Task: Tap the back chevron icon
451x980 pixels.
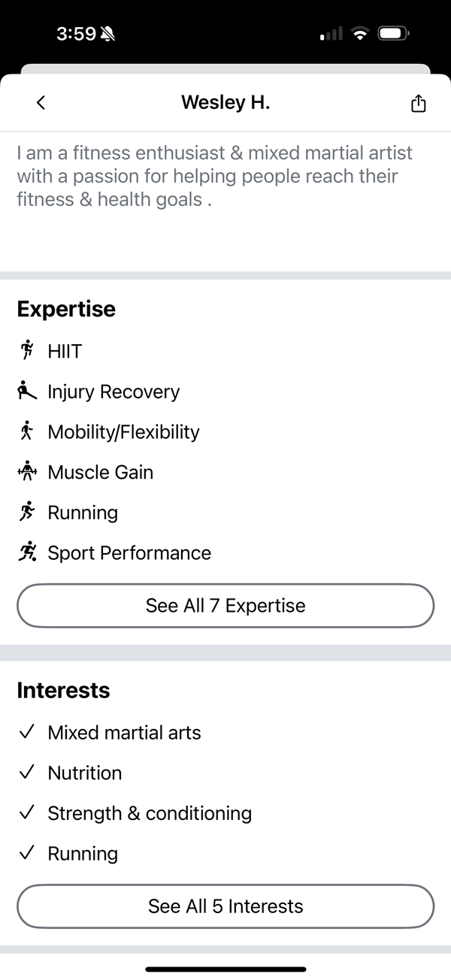Action: click(41, 103)
